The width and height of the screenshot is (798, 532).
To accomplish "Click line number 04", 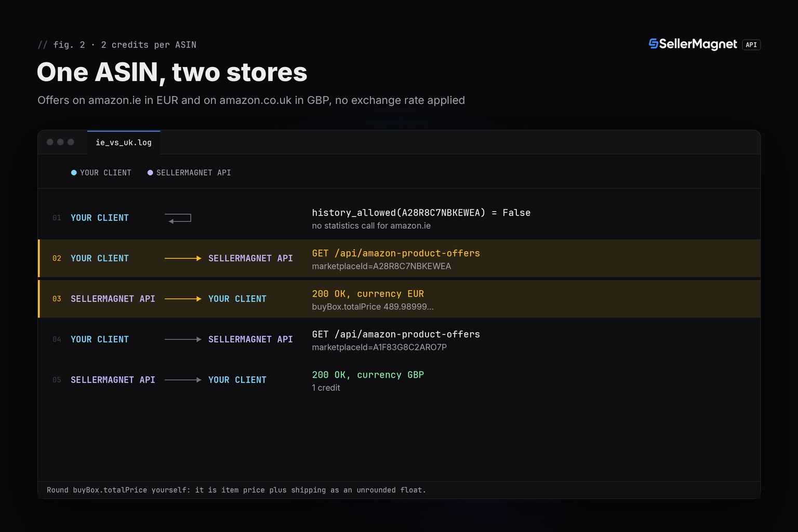I will click(x=57, y=339).
